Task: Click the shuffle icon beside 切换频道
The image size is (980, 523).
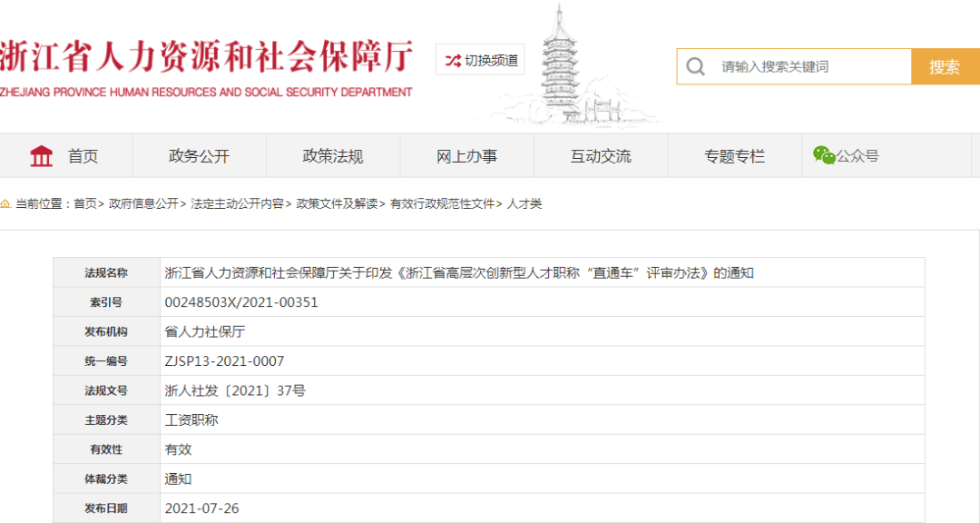Action: [453, 61]
